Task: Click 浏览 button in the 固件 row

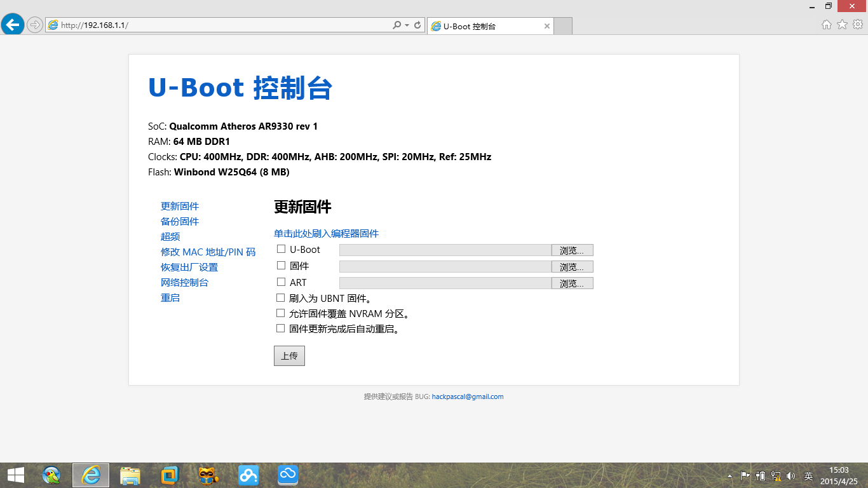Action: [572, 267]
